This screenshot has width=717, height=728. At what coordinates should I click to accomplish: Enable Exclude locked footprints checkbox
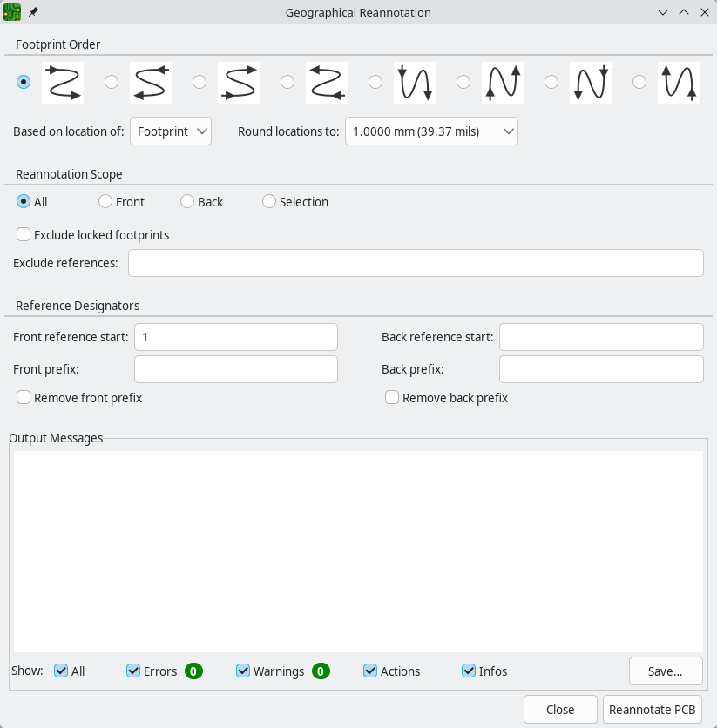click(x=24, y=235)
